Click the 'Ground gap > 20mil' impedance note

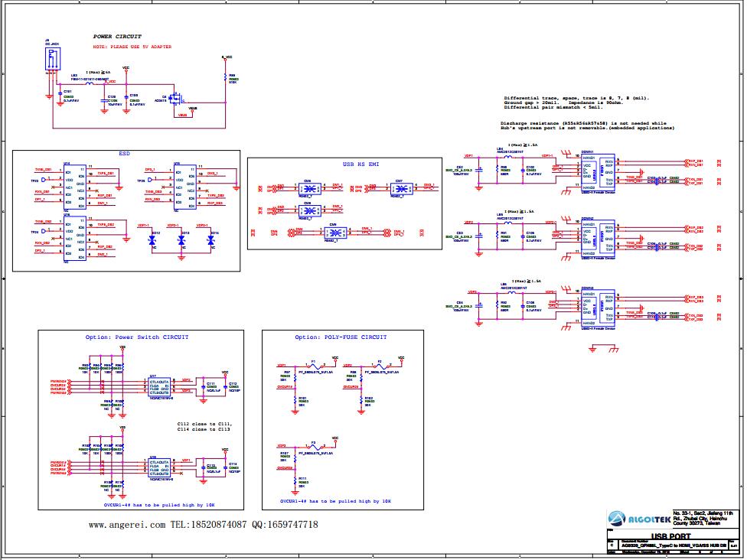point(563,103)
